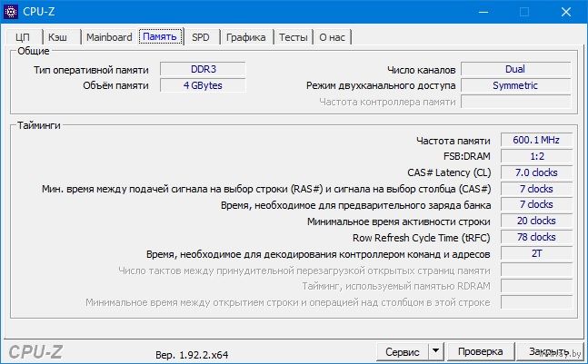The width and height of the screenshot is (588, 364).
Task: Click the CPU-Z logo at bottom left
Action: coord(35,352)
